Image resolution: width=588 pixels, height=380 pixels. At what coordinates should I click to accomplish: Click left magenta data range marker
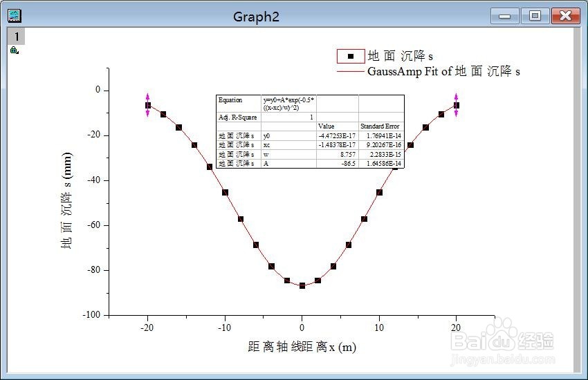[147, 105]
